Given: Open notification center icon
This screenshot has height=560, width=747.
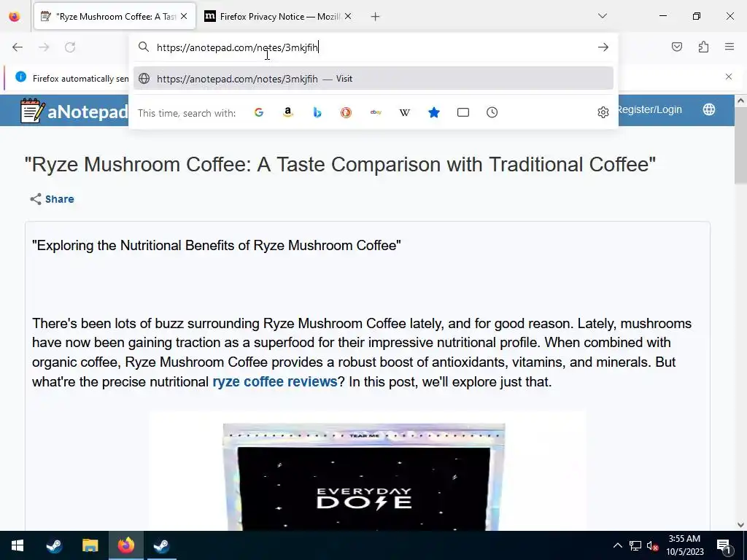Looking at the screenshot, I should point(724,545).
